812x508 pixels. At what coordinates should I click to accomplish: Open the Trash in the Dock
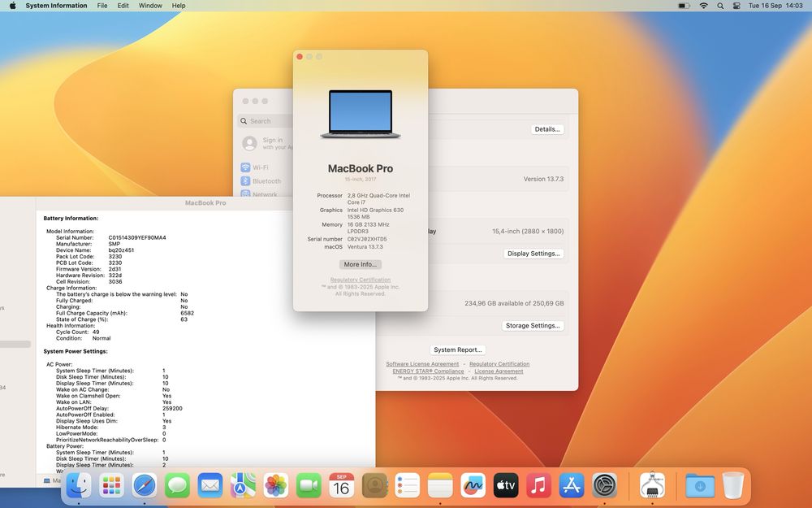tap(732, 486)
